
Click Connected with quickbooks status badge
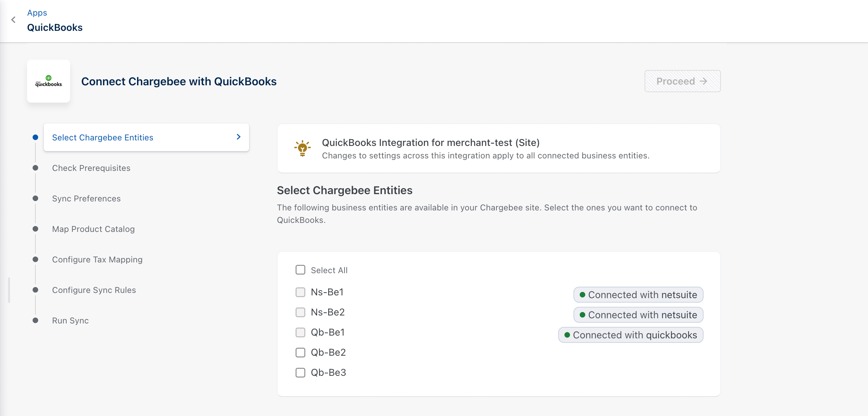pos(630,335)
